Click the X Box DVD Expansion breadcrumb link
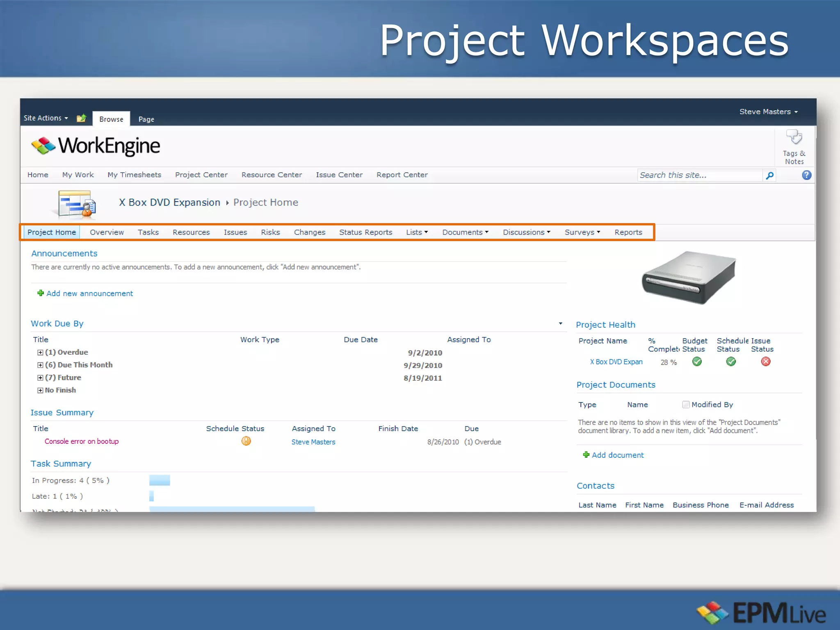Viewport: 840px width, 630px height. tap(169, 203)
